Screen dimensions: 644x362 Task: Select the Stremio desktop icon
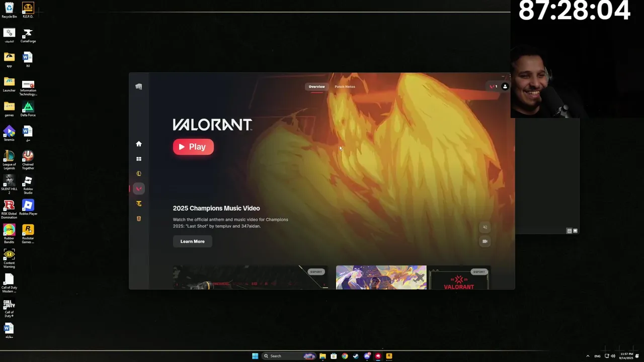pos(9,133)
